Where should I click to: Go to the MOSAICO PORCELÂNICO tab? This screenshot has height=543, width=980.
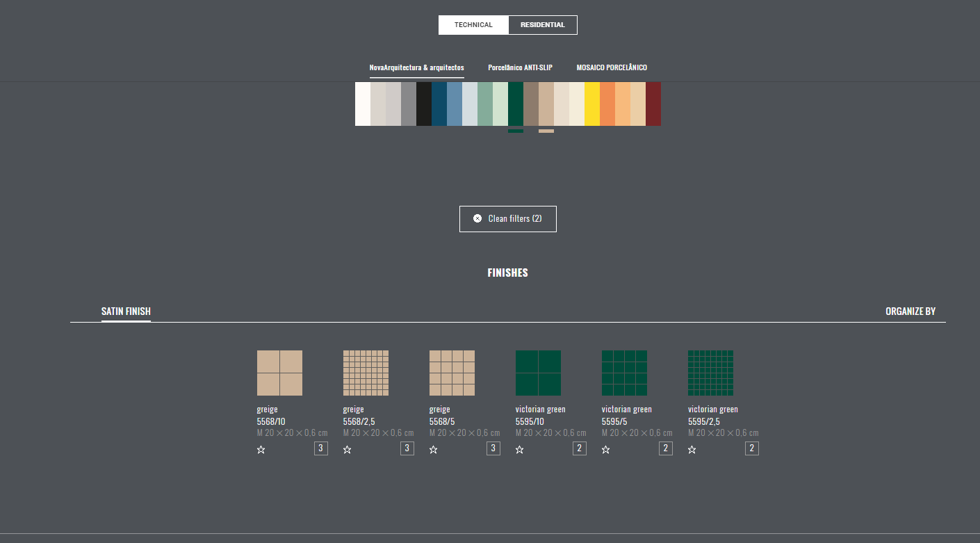point(612,67)
